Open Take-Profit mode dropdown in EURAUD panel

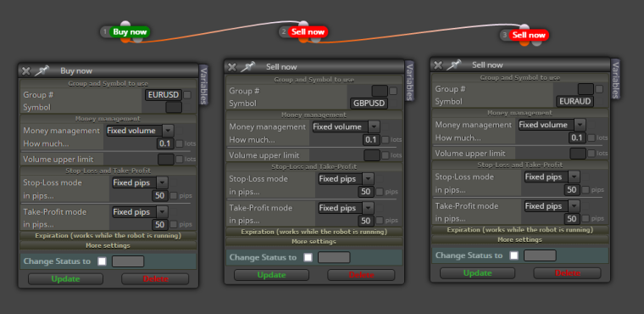[x=552, y=205]
